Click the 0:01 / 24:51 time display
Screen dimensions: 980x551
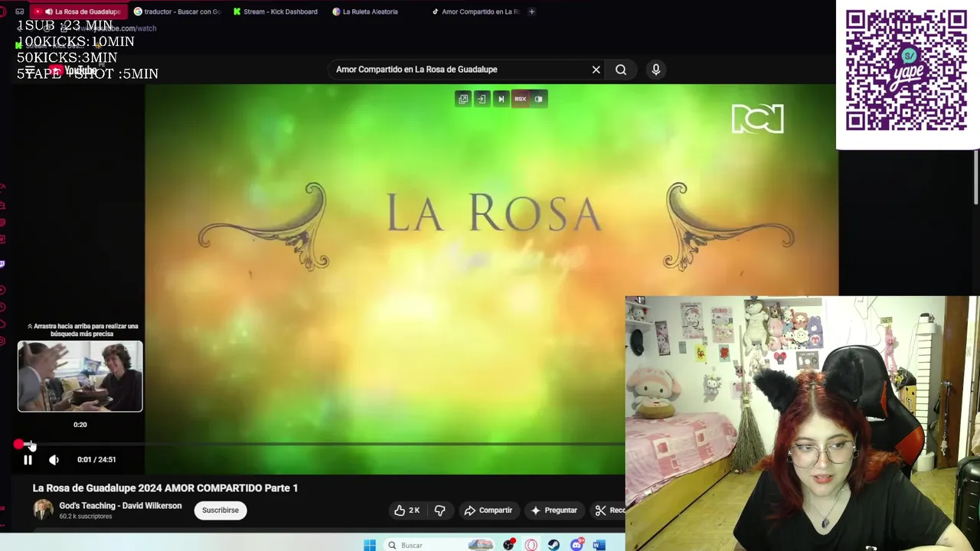tap(96, 460)
